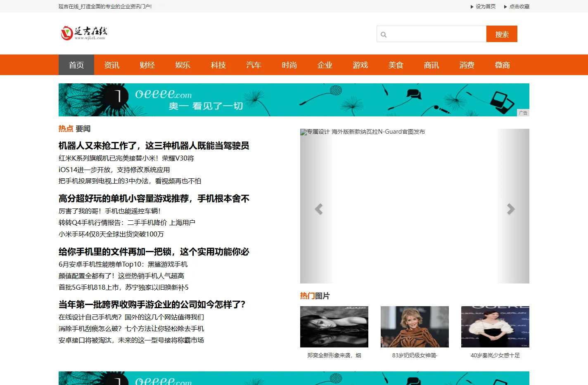Open article 小米手环4仅8天全球出货突破100万
Image resolution: width=588 pixels, height=385 pixels.
111,234
